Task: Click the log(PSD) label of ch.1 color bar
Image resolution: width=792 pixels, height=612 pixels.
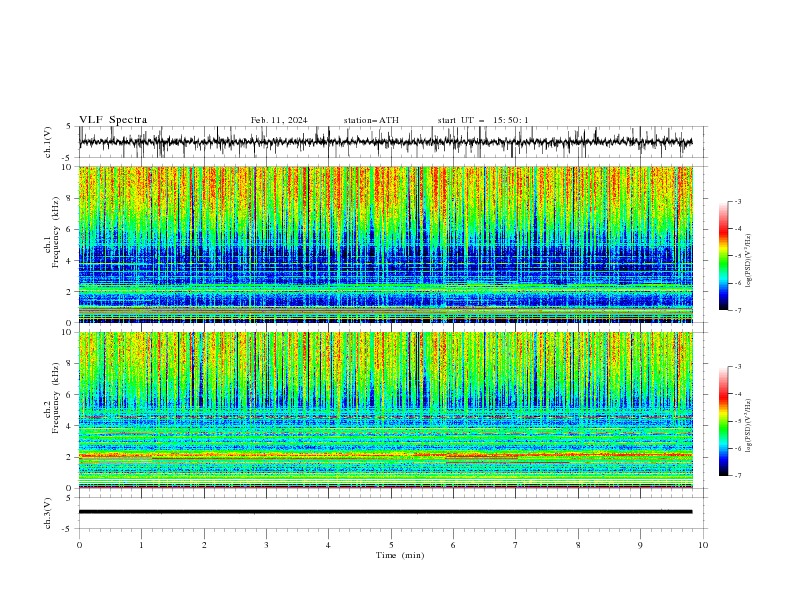Action: (749, 261)
